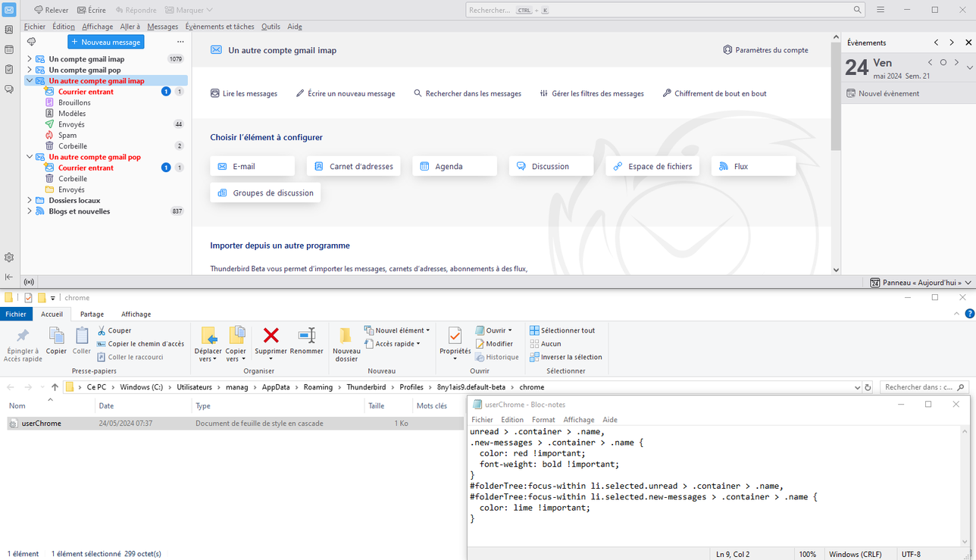Open the Thunderbird hamburger app menu
The image size is (976, 560).
tap(881, 10)
